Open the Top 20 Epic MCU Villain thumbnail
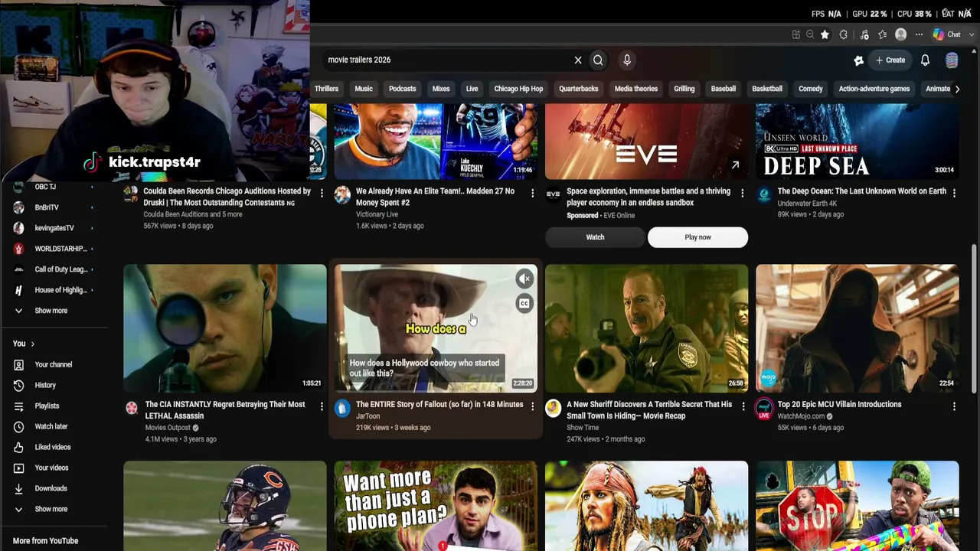 857,328
